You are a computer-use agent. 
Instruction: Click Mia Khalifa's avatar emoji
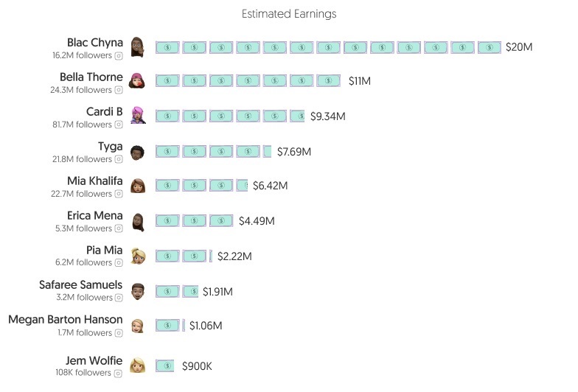point(137,186)
